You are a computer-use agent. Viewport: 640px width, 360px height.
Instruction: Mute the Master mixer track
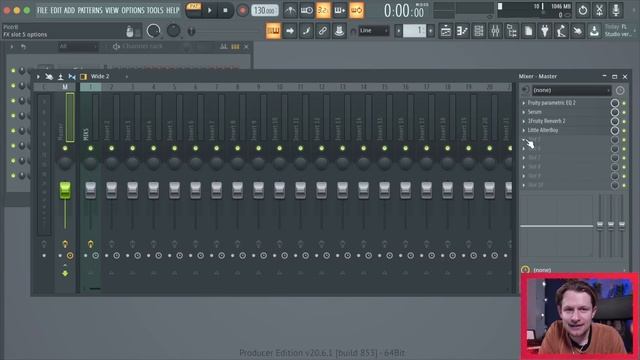[65, 148]
